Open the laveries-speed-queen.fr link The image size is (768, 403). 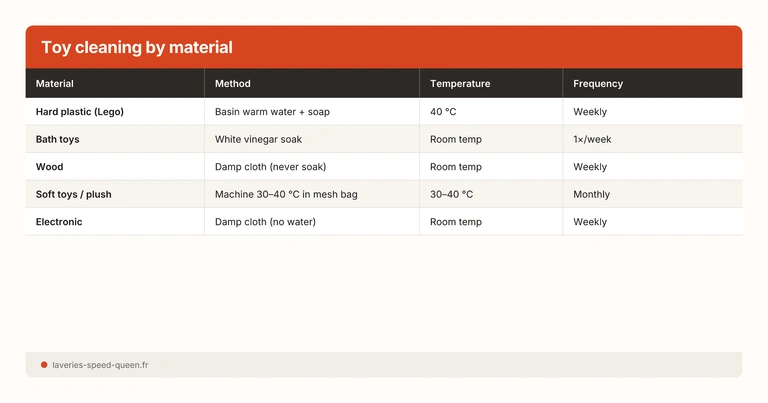click(x=100, y=365)
